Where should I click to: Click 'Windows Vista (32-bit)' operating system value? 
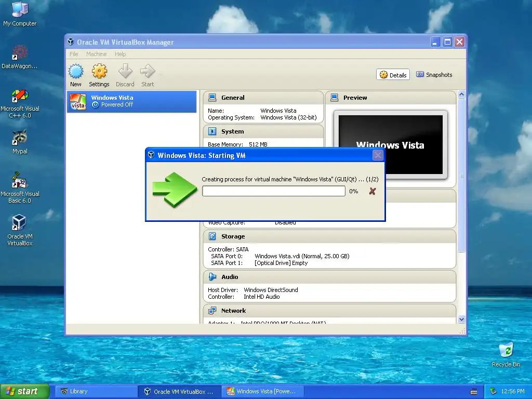click(288, 117)
